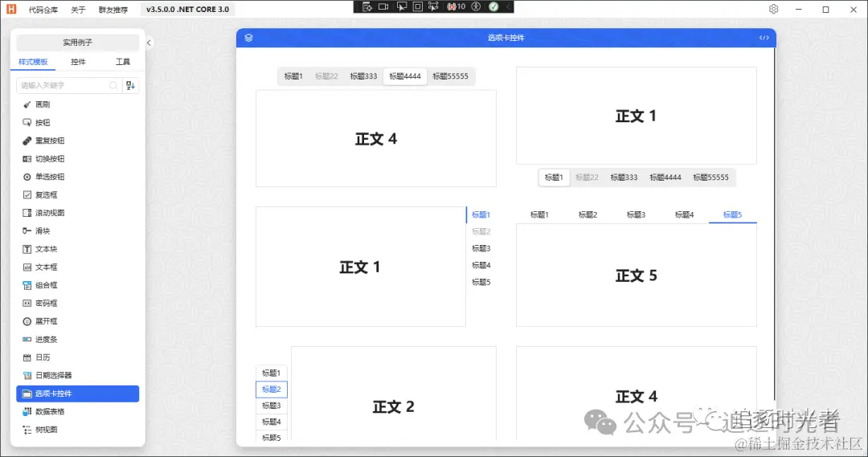Click the accessibility scan debug toolbar icon

pos(476,6)
